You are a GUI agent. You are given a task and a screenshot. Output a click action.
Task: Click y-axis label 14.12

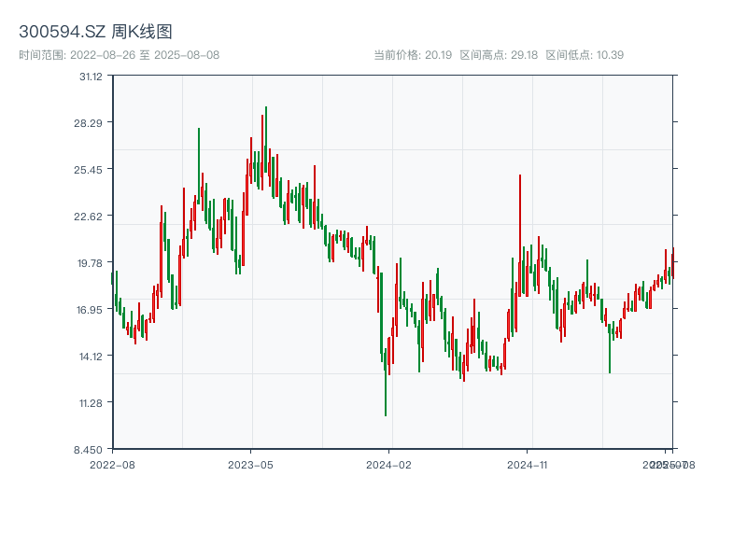pos(91,357)
